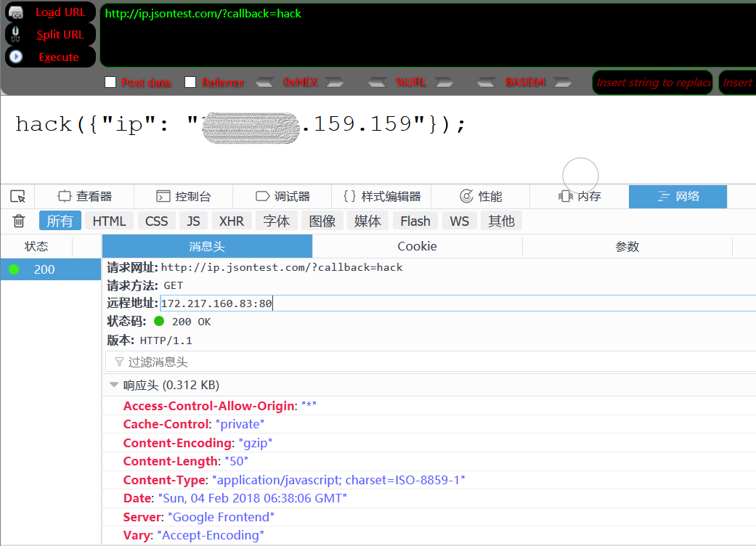Collapse the 响应头 section

click(113, 385)
